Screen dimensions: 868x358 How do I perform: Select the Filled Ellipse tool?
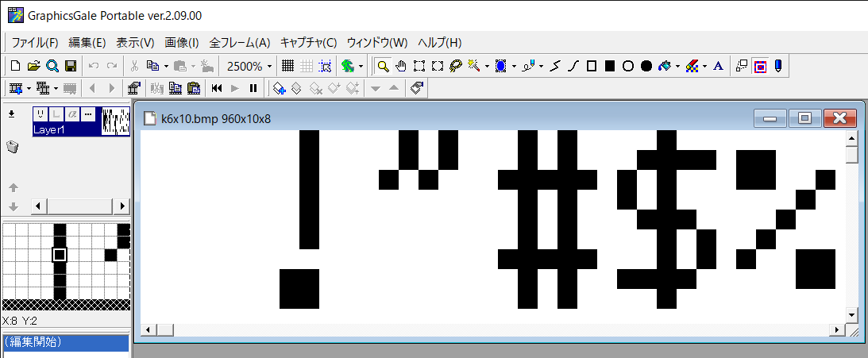(x=646, y=67)
